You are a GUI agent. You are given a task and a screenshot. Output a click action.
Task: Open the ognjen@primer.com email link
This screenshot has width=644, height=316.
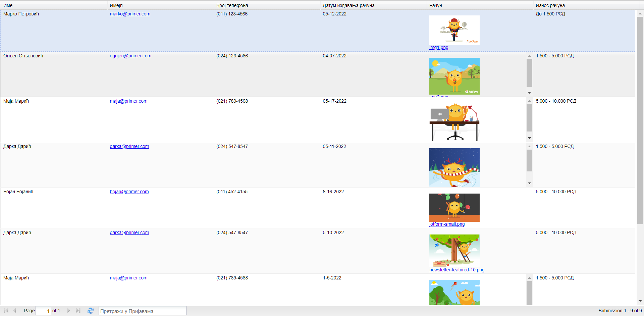pyautogui.click(x=130, y=56)
